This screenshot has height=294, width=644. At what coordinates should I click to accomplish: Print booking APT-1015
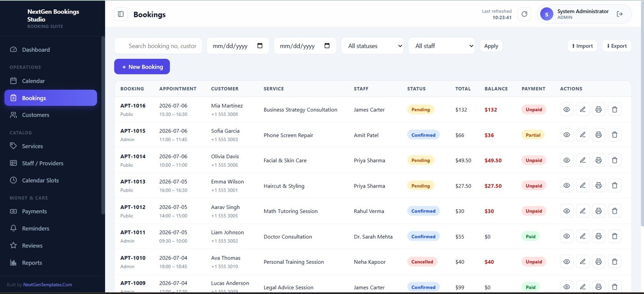tap(599, 135)
